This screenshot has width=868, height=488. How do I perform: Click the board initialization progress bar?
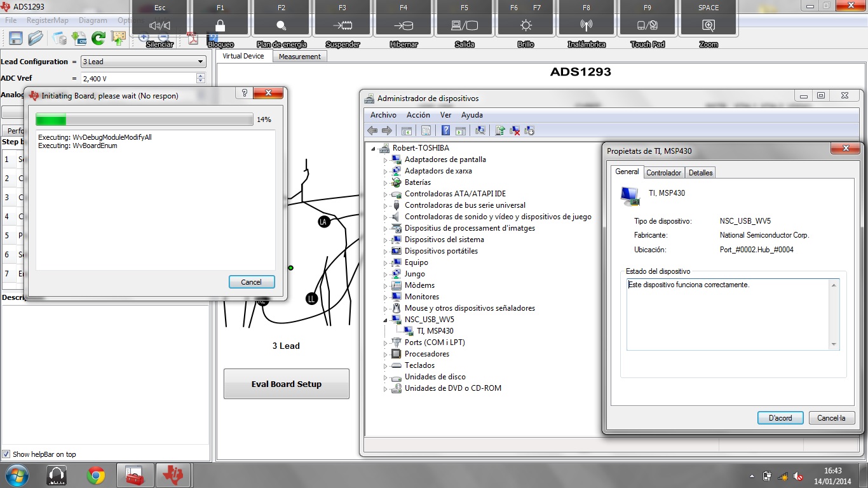(144, 119)
